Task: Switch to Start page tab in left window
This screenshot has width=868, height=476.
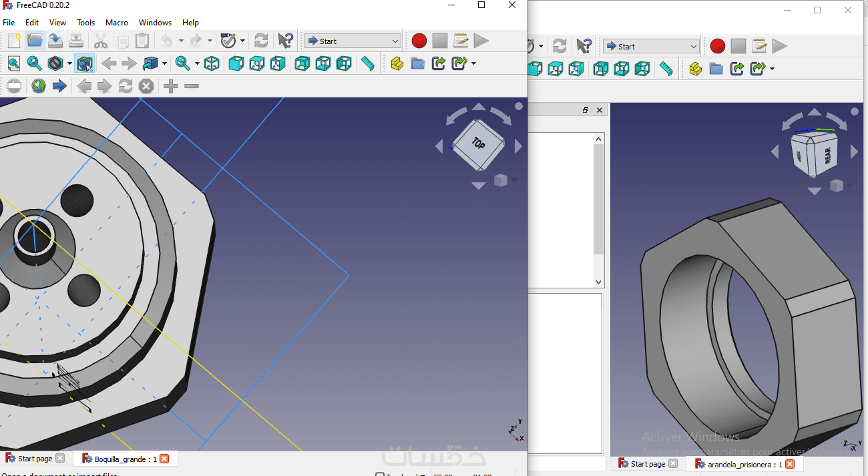Action: coord(35,459)
